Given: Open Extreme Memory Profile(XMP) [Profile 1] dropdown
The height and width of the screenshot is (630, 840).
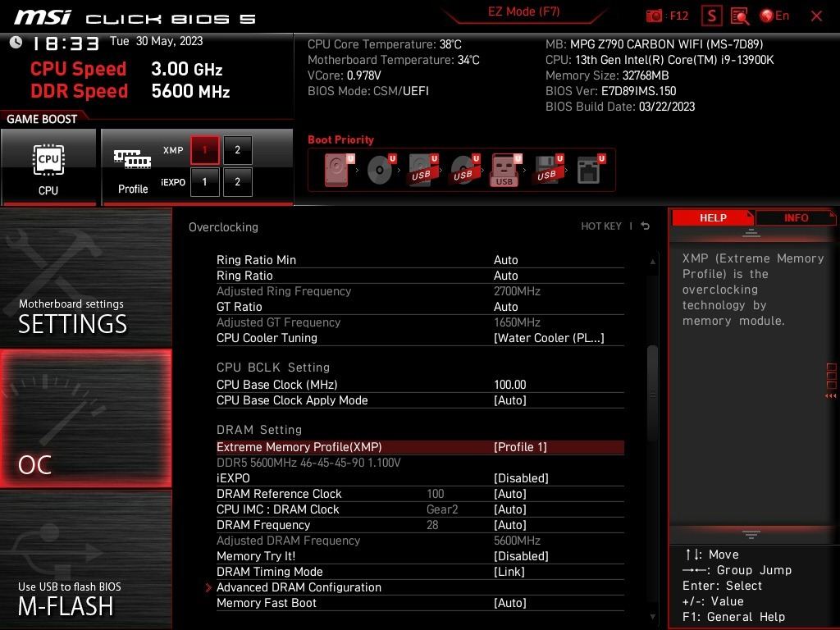Looking at the screenshot, I should pos(520,447).
